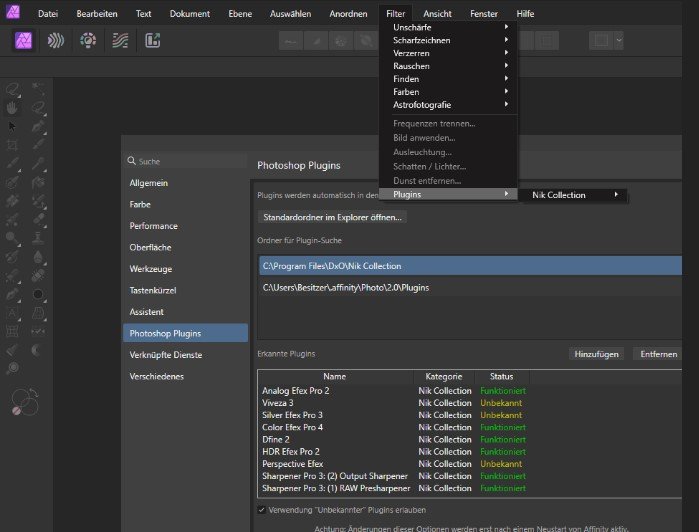Screen dimensions: 699x532
Task: Click the Status column header
Action: pyautogui.click(x=502, y=376)
